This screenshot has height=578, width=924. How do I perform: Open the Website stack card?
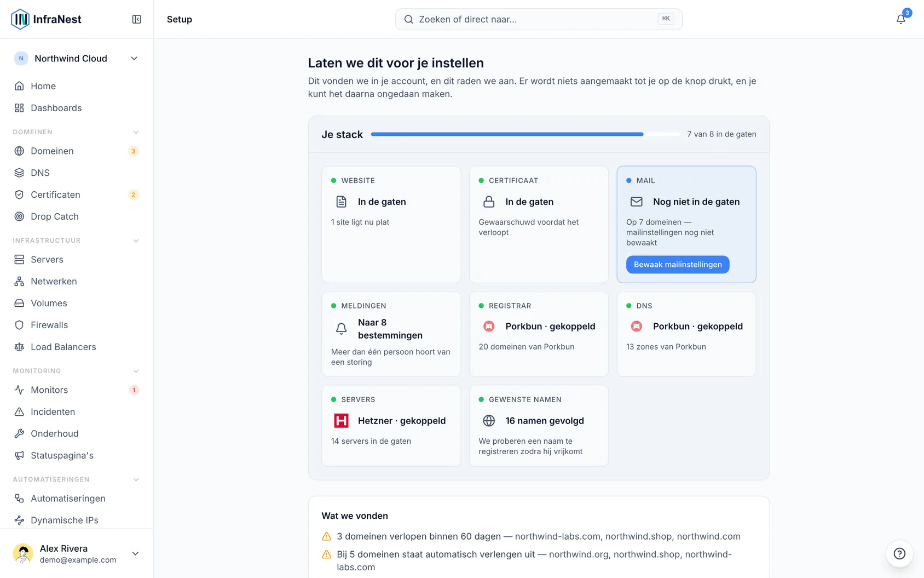coord(391,224)
